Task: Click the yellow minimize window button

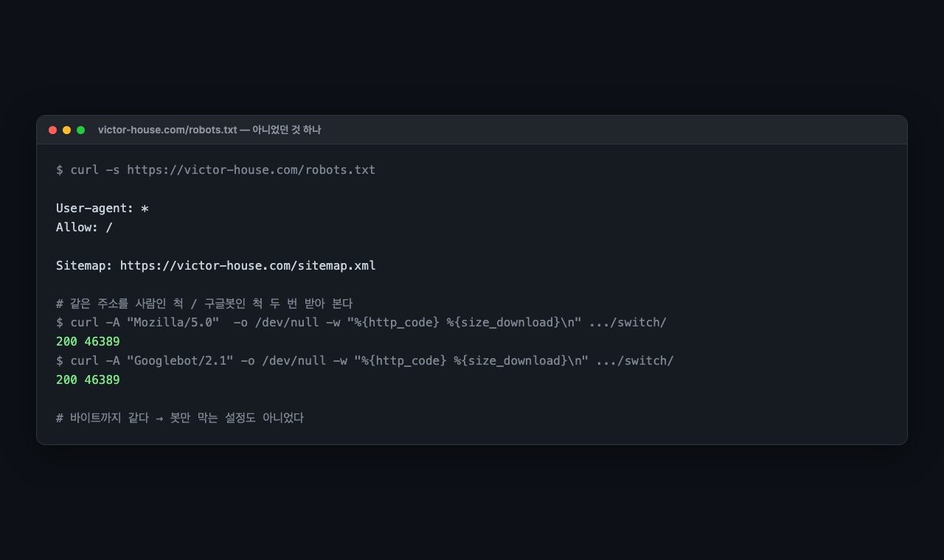Action: (x=66, y=130)
